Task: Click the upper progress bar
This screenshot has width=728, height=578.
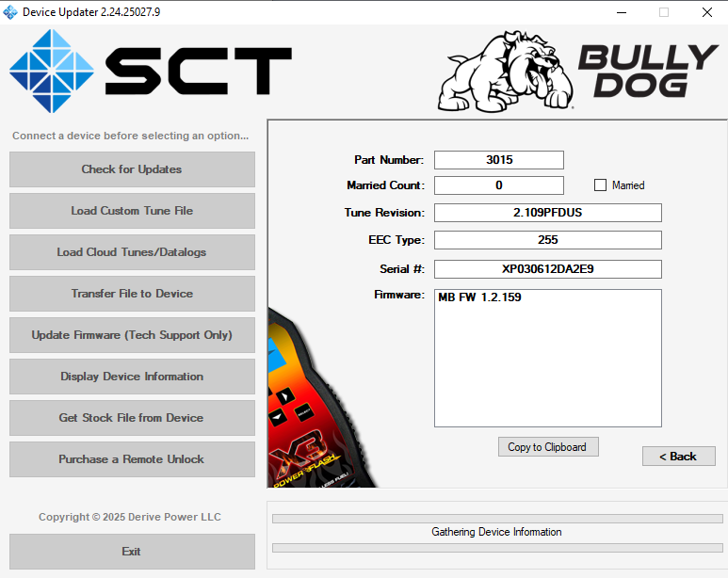Action: click(497, 519)
